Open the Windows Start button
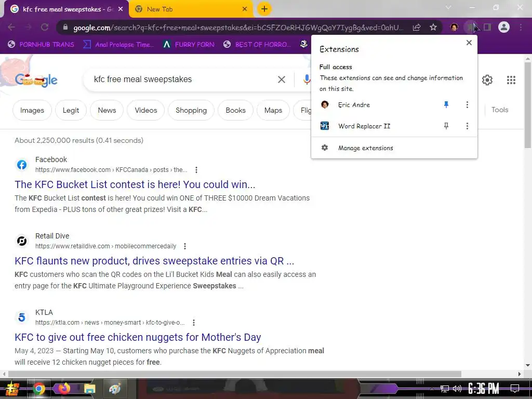The width and height of the screenshot is (532, 399). (x=12, y=389)
